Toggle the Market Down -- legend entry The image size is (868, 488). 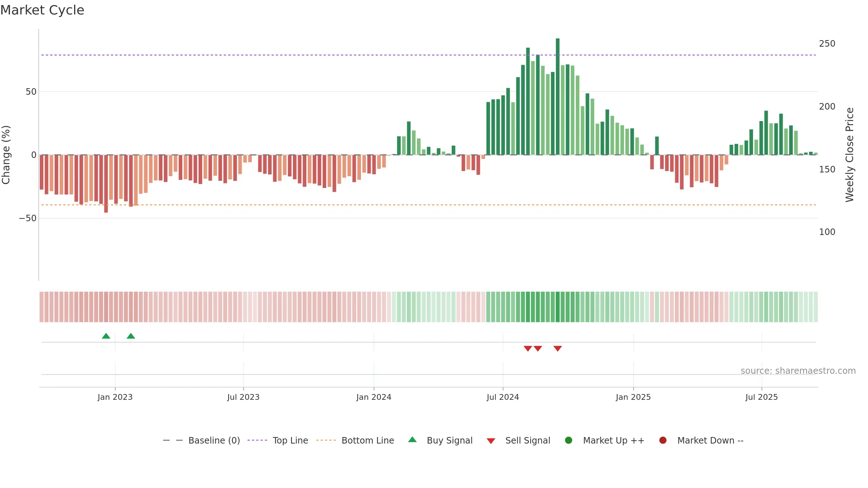point(701,440)
